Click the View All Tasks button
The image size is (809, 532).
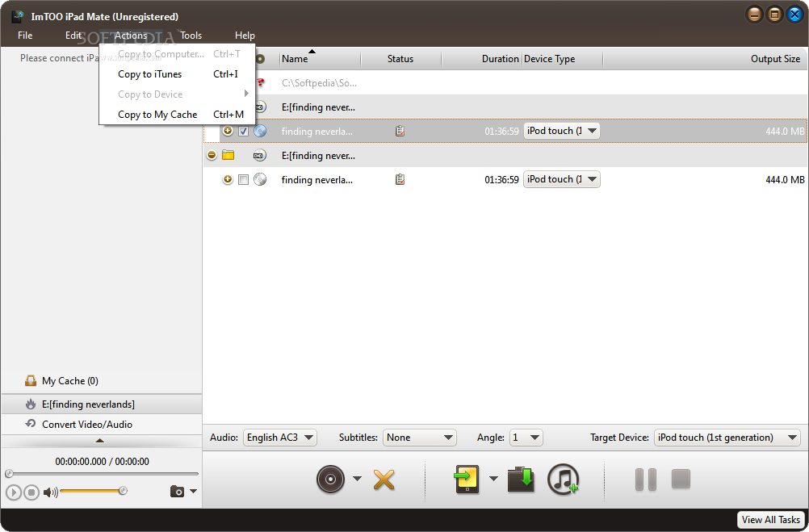pos(771,520)
